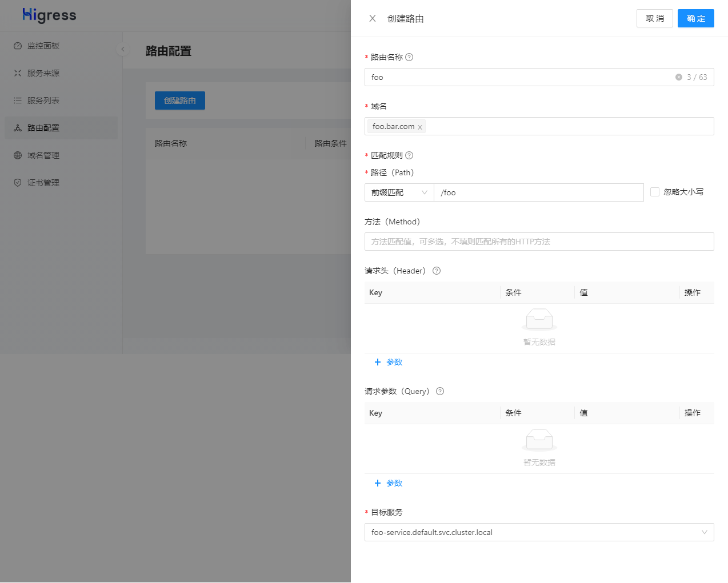Click the help icon beside 路由名称

(409, 57)
